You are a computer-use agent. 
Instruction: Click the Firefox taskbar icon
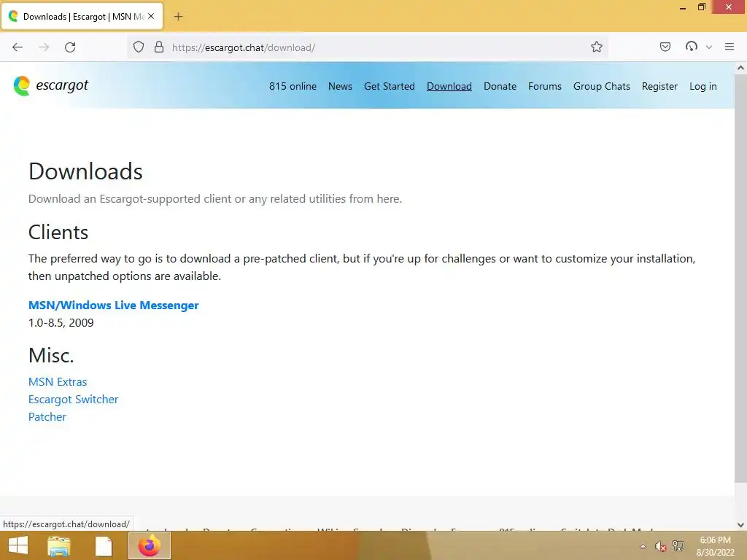point(149,545)
